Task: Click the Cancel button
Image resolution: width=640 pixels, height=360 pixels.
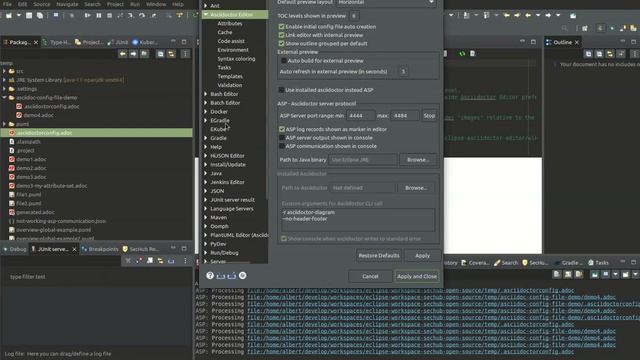Action: click(370, 276)
